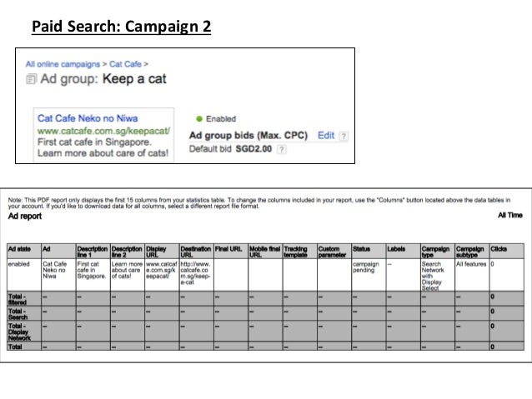Click the Labels column header
Screen dimensions: 532x399
point(396,249)
